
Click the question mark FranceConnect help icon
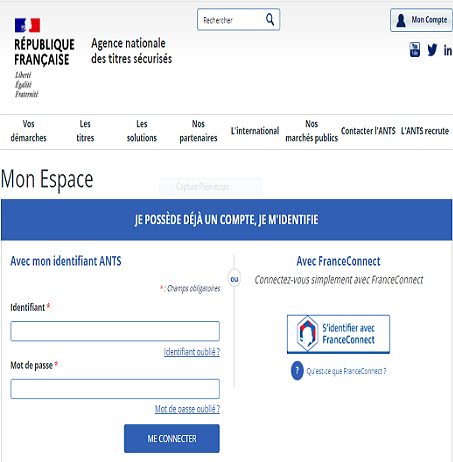click(297, 370)
